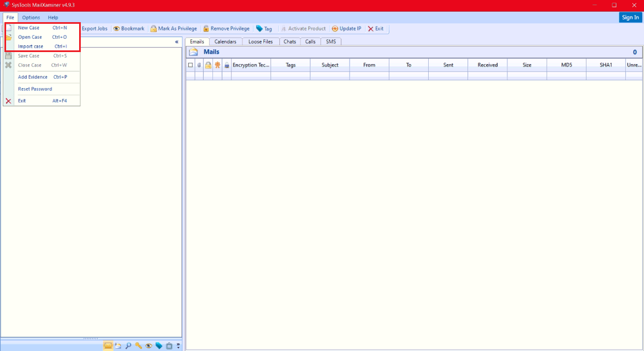The width and height of the screenshot is (644, 351).
Task: Sort by the Encryption Tec... column header
Action: click(251, 65)
